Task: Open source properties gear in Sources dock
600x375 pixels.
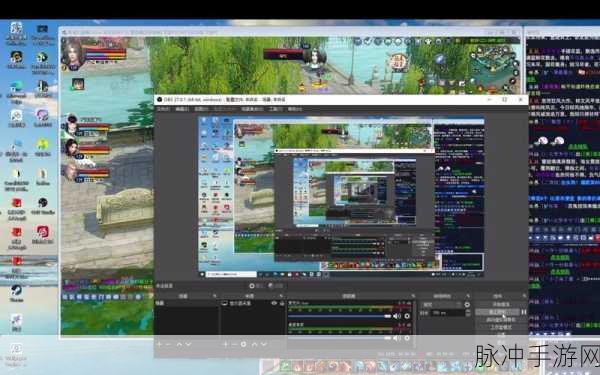Action: (243, 344)
